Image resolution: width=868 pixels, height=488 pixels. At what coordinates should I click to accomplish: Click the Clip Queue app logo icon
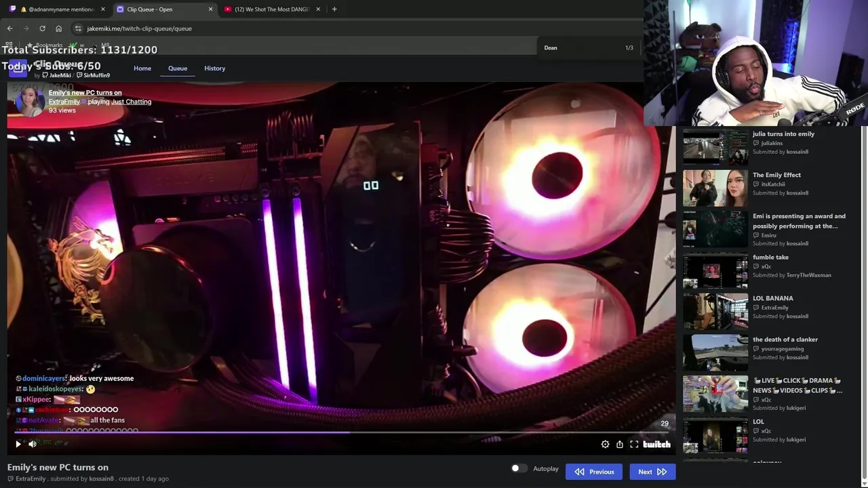18,68
